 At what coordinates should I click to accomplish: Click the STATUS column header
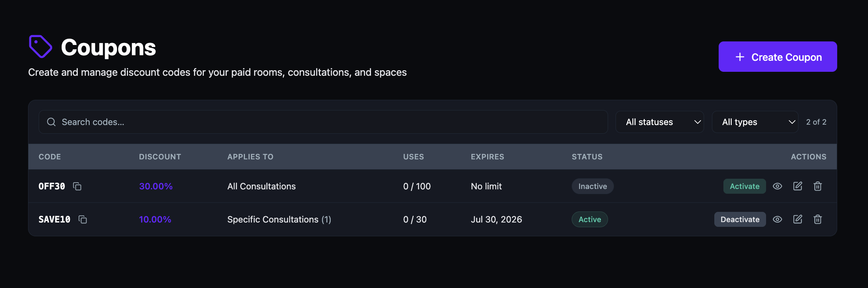[x=587, y=157]
